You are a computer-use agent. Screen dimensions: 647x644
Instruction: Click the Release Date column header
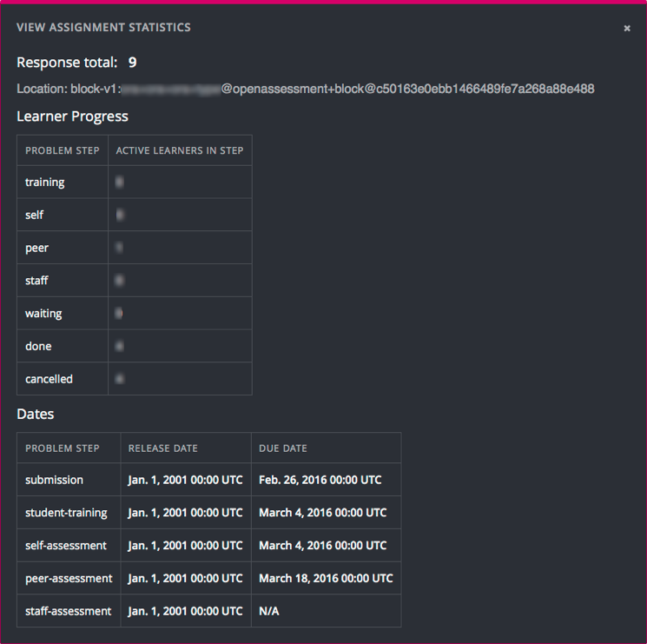163,448
